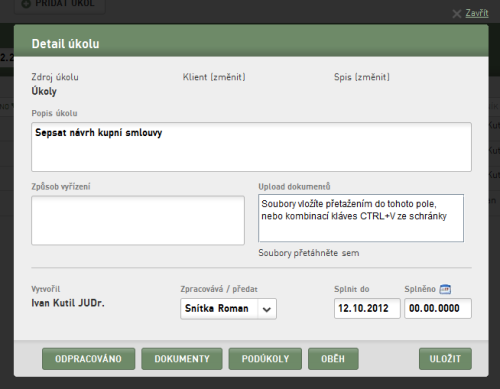Click the X icon beside Zavřít
Screen dimensions: 500x389
click(x=457, y=14)
